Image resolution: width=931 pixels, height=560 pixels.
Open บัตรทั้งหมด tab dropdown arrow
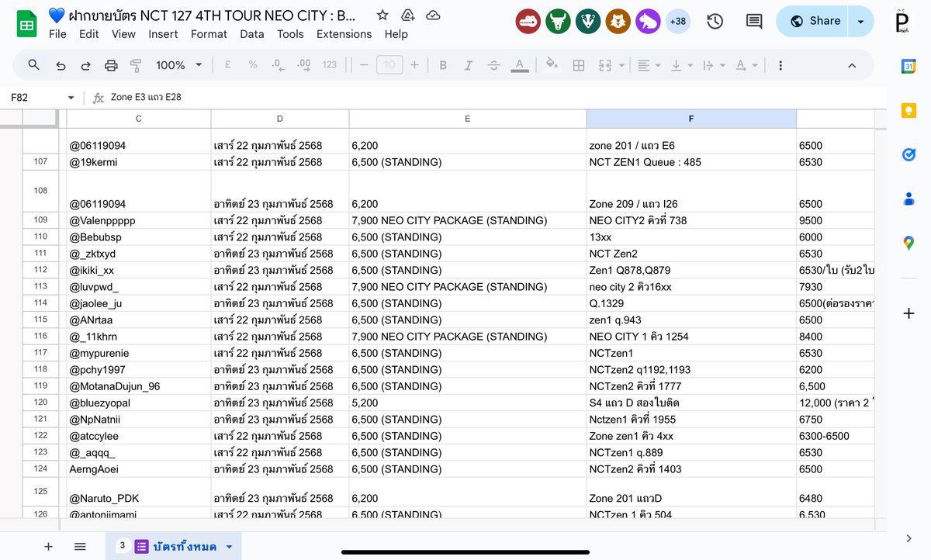(x=229, y=547)
